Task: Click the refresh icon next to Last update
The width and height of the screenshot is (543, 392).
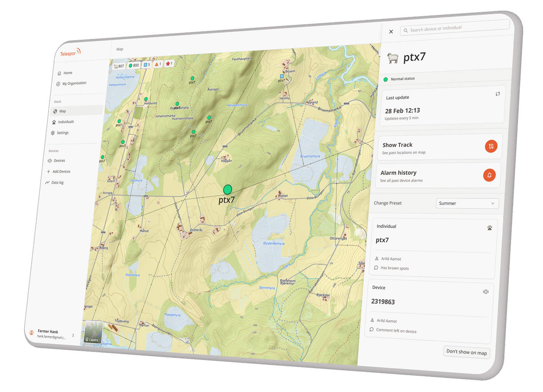Action: (x=498, y=94)
